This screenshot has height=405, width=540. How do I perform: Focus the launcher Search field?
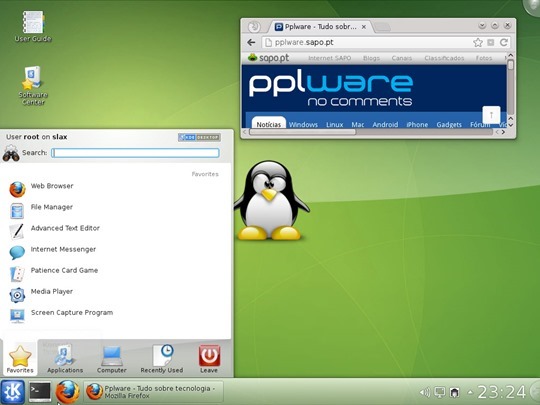[x=135, y=153]
